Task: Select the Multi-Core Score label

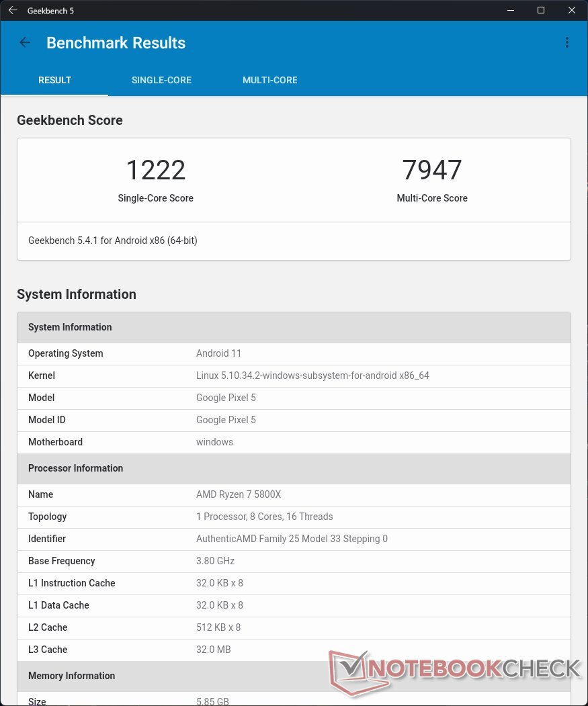Action: tap(431, 198)
